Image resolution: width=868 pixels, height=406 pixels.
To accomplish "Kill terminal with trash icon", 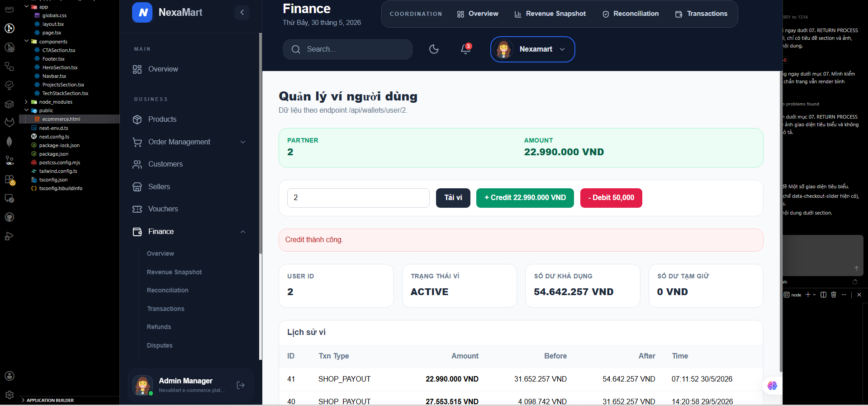I will (x=834, y=295).
